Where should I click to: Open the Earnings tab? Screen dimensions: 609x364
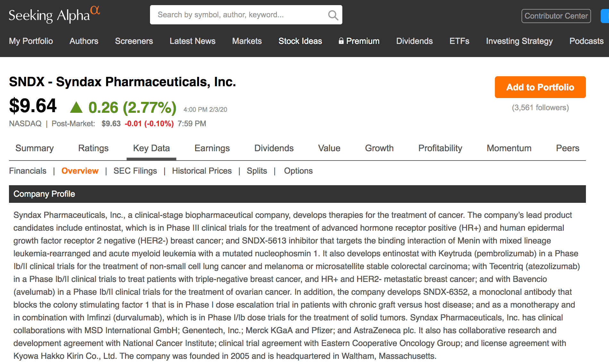[212, 148]
